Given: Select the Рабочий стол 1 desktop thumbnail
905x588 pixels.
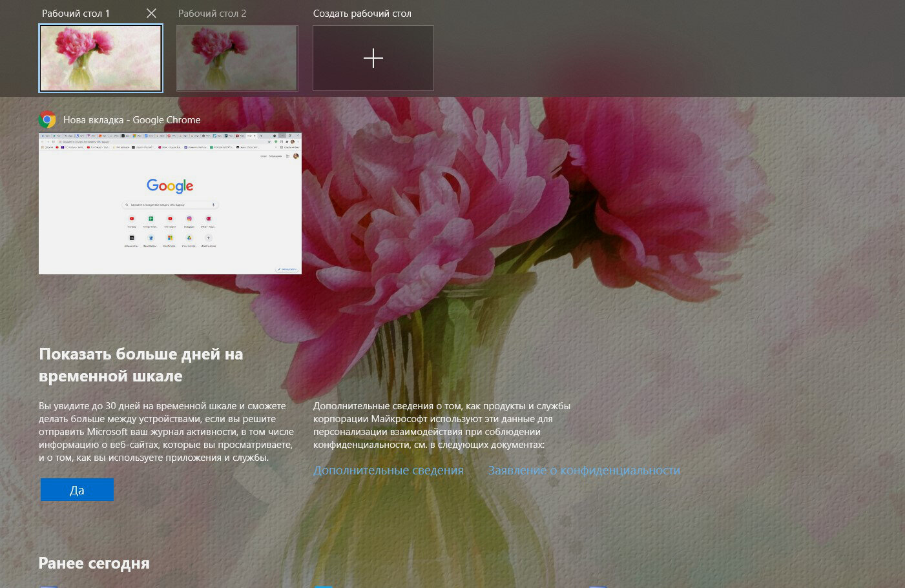Looking at the screenshot, I should (x=101, y=58).
